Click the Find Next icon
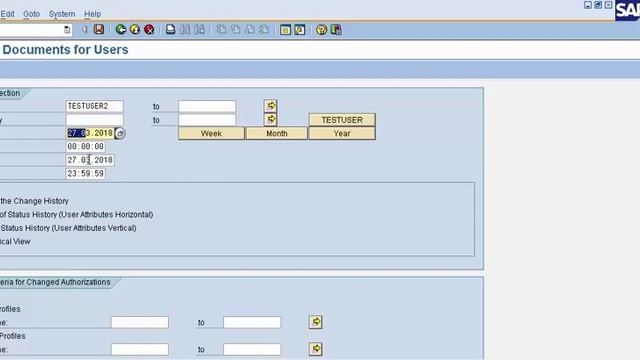Image resolution: width=640 pixels, height=360 pixels. click(x=199, y=29)
